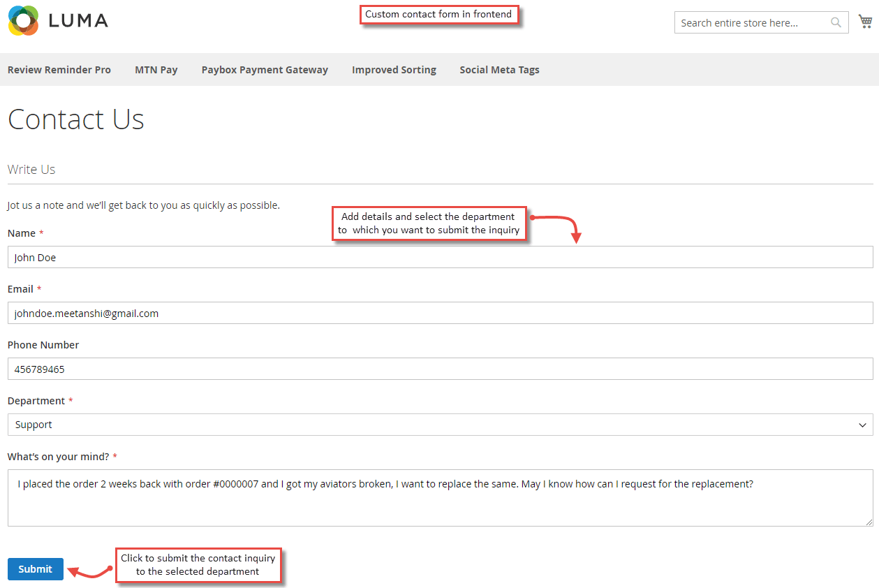Click the Submit button
Image resolution: width=879 pixels, height=588 pixels.
35,568
